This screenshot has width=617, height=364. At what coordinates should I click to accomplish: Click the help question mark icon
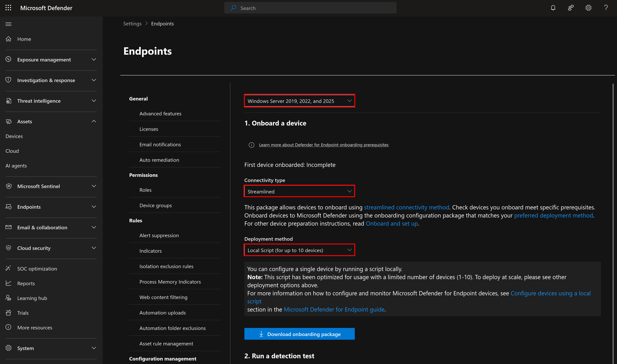coord(606,8)
